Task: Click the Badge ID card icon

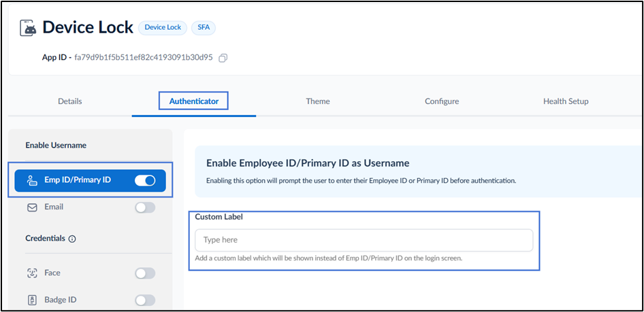Action: [x=31, y=300]
